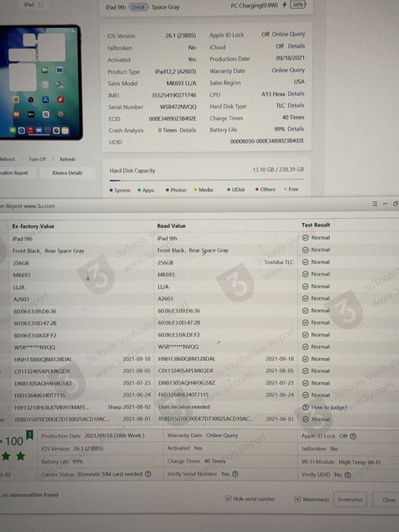Click the iOS Version 26.1 (23B85) value
The width and height of the screenshot is (399, 532).
181,36
